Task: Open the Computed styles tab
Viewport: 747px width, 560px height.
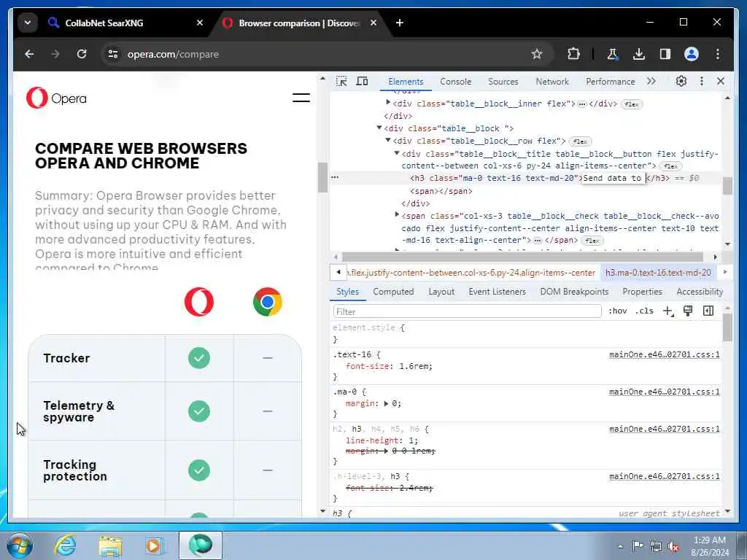Action: (393, 292)
